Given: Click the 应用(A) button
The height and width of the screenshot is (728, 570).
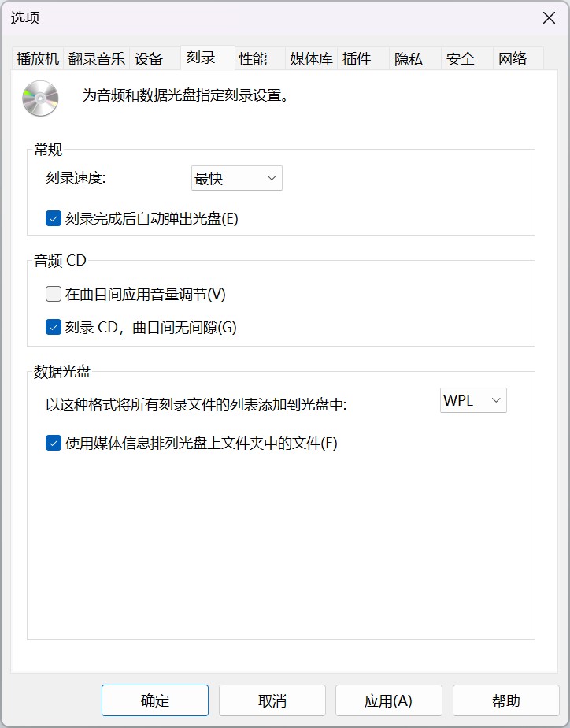Looking at the screenshot, I should pyautogui.click(x=389, y=700).
